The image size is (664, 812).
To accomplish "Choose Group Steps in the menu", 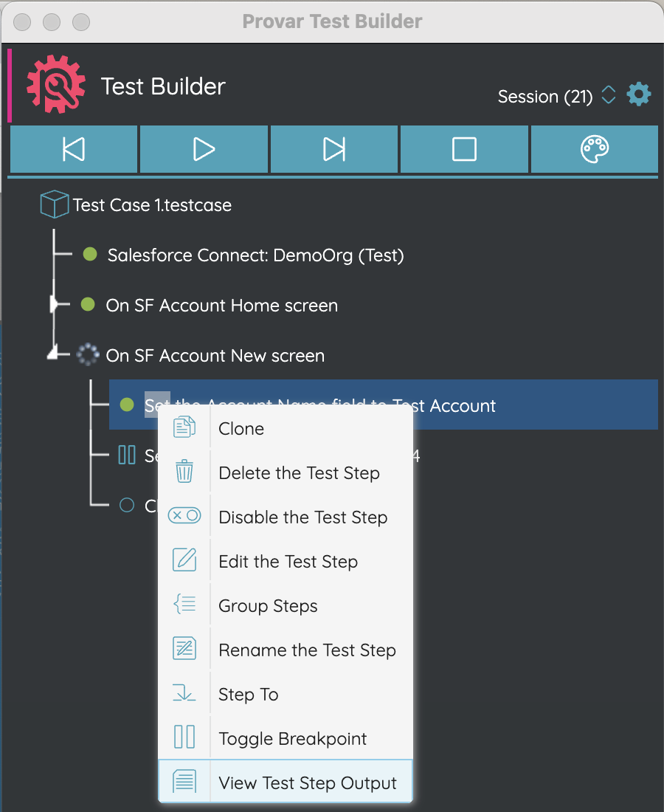I will pyautogui.click(x=268, y=605).
